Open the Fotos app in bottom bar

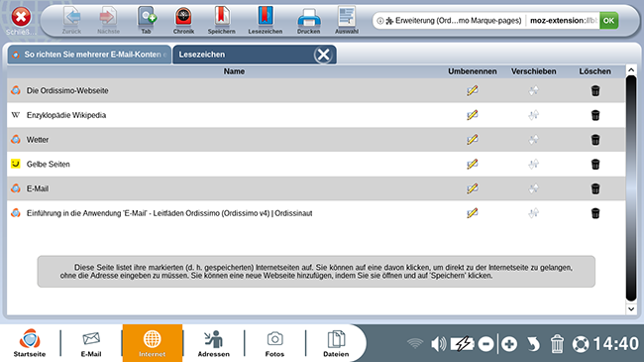tap(274, 343)
